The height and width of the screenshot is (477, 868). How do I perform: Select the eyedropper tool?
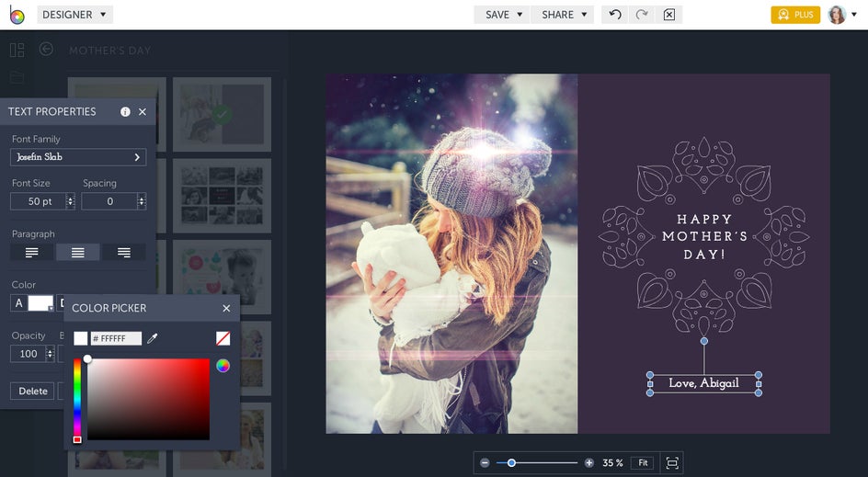153,338
